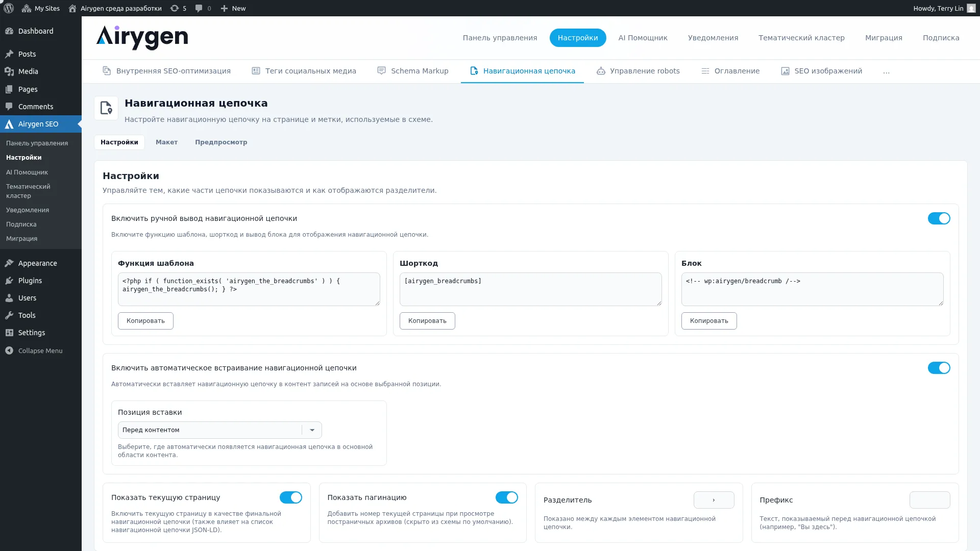Click the Префикс input field

[929, 500]
